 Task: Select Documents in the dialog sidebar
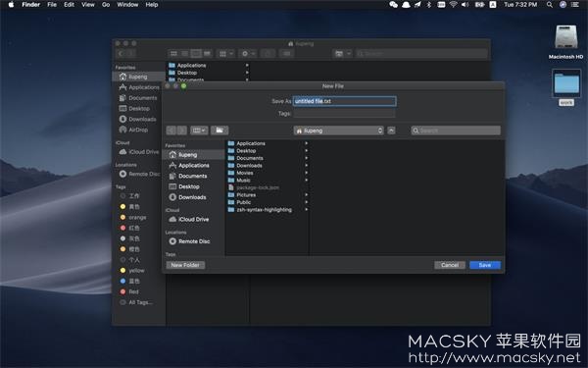coord(193,176)
